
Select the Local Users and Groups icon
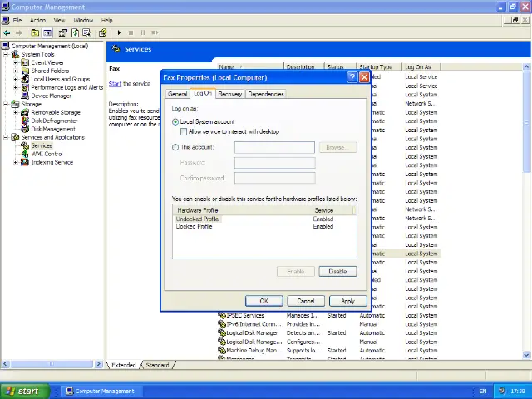[25, 79]
